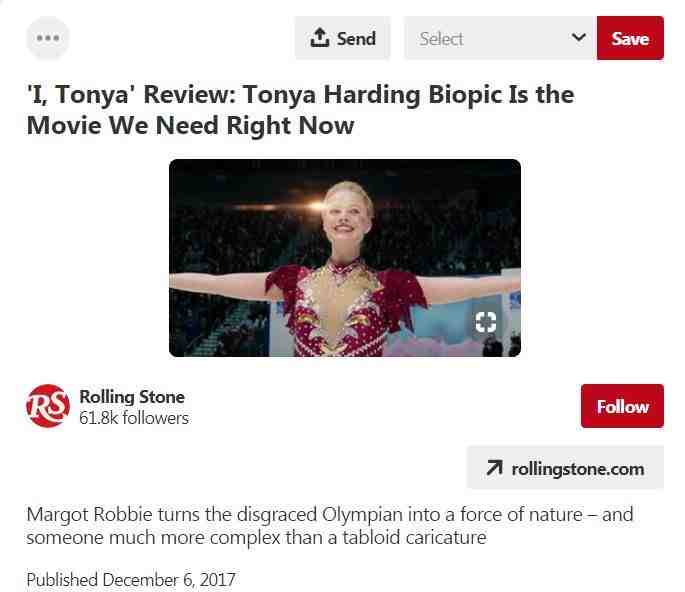Click the Margot Robbie description text
The width and height of the screenshot is (685, 592).
tap(330, 526)
